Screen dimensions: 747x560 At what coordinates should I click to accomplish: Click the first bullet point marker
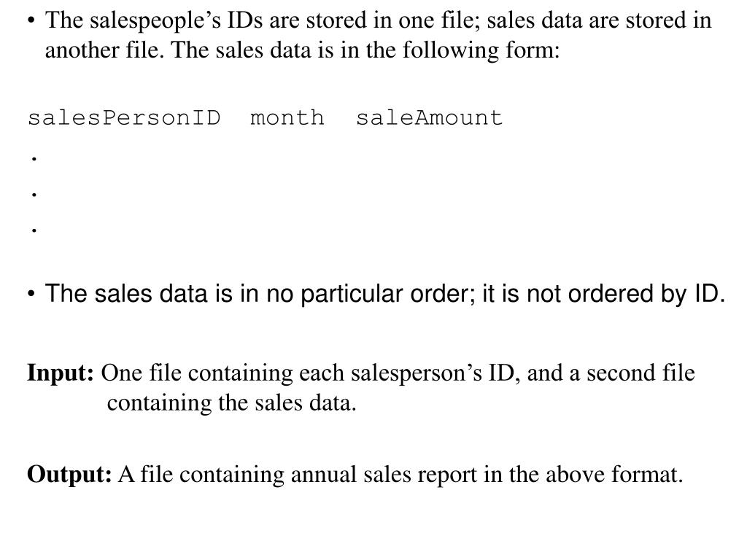click(x=31, y=21)
